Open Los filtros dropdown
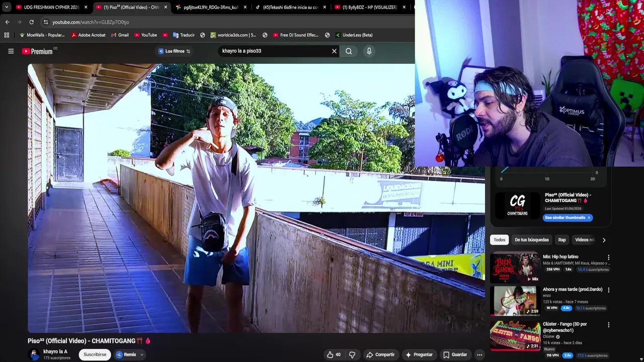Image resolution: width=644 pixels, height=362 pixels. coord(174,51)
